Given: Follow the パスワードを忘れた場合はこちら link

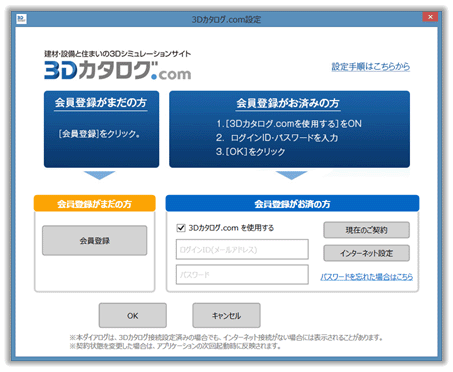Looking at the screenshot, I should tap(367, 277).
